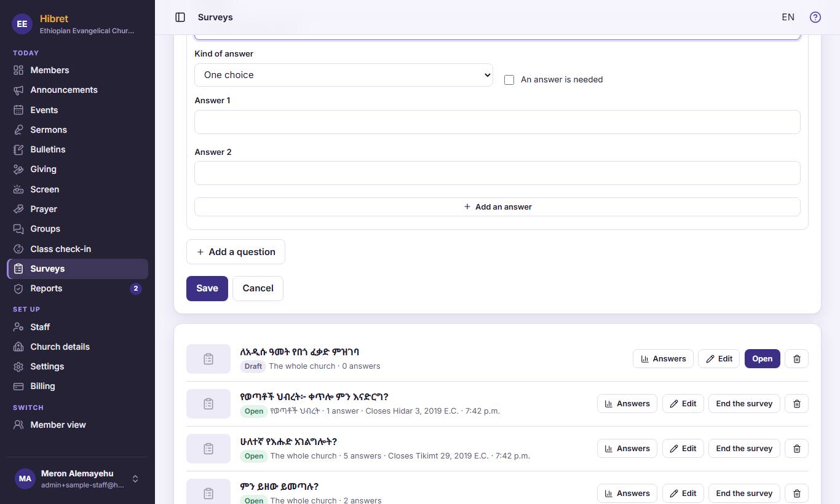Navigate to Sermons
The width and height of the screenshot is (840, 504).
pos(77,130)
